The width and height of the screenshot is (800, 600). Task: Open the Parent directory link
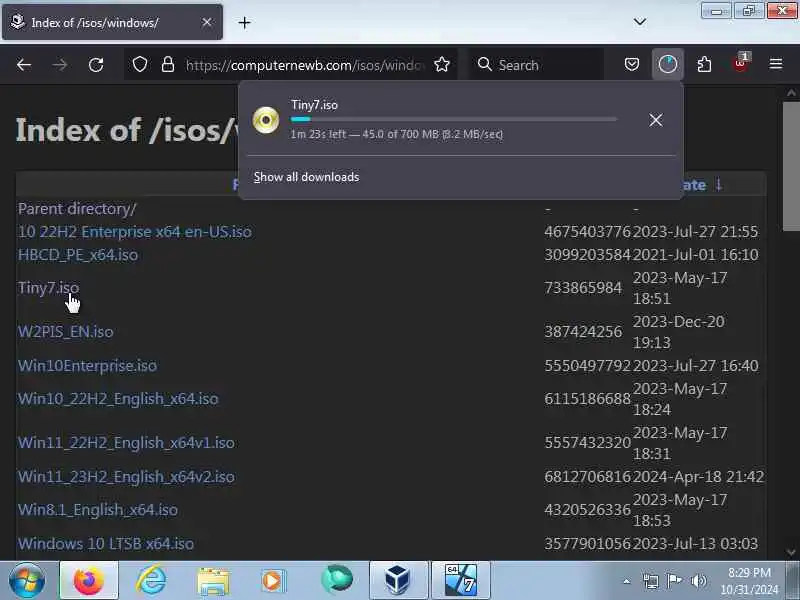pos(77,209)
